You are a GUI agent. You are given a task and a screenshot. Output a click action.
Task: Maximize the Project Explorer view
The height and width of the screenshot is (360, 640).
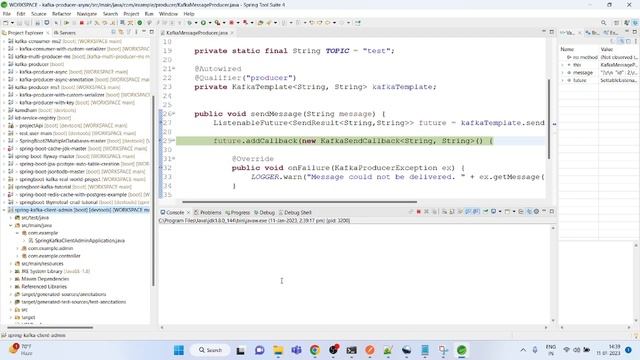[x=151, y=32]
